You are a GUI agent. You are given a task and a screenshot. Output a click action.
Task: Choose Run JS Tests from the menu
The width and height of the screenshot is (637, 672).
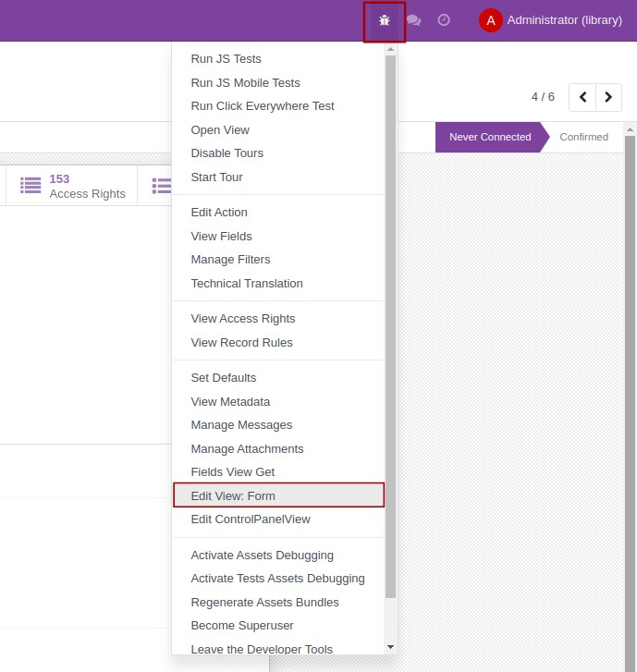coord(226,59)
